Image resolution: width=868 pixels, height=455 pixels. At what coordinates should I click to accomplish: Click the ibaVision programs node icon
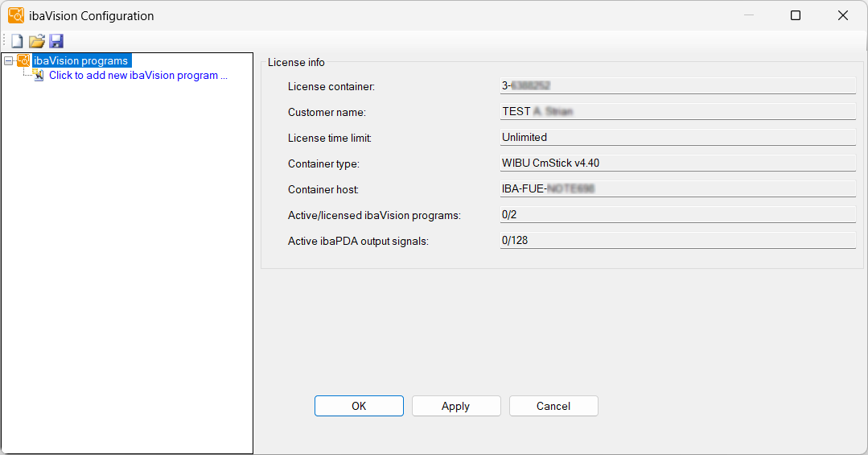pyautogui.click(x=23, y=60)
